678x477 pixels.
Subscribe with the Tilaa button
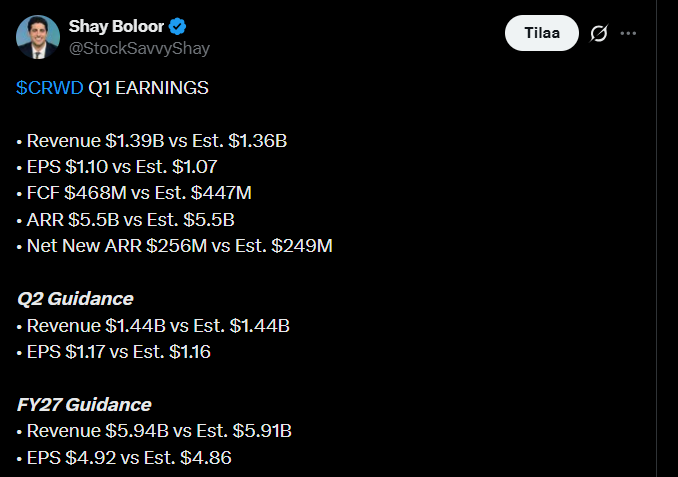coord(541,33)
